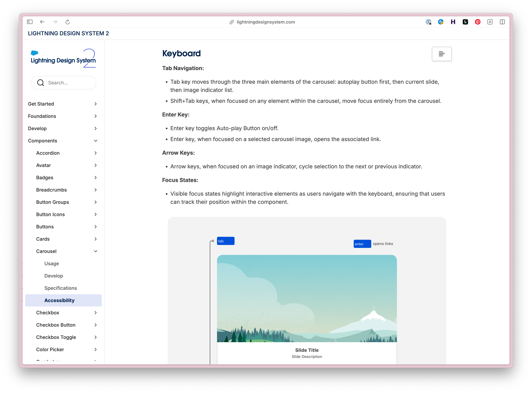Open Carousel Usage page
The height and width of the screenshot is (393, 532).
tap(51, 264)
